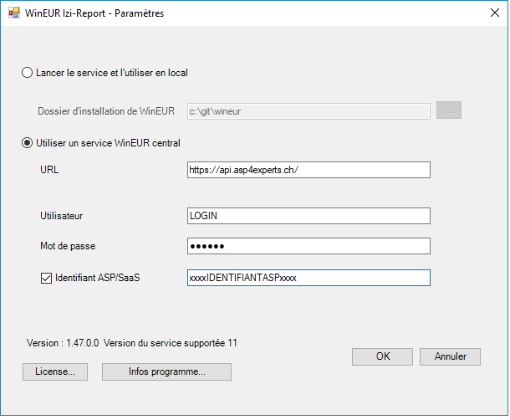This screenshot has height=420, width=510.
Task: Click the WinEUR installation folder path field
Action: coord(309,111)
